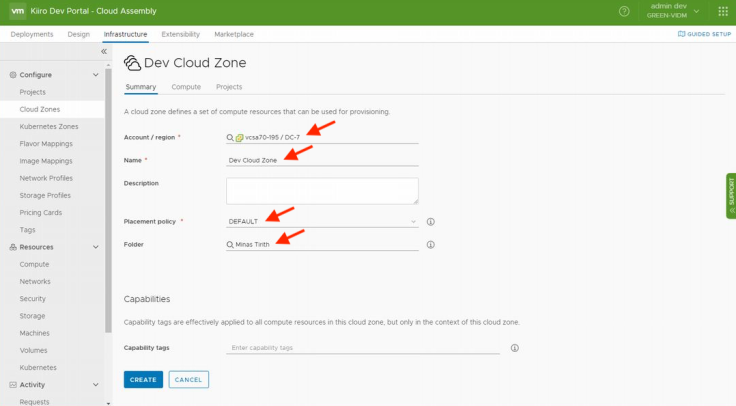Open Storage under Resources

click(x=32, y=316)
